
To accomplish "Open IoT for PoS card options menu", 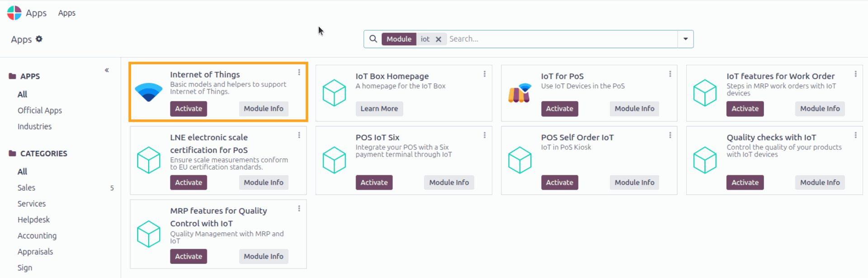I will pyautogui.click(x=670, y=74).
